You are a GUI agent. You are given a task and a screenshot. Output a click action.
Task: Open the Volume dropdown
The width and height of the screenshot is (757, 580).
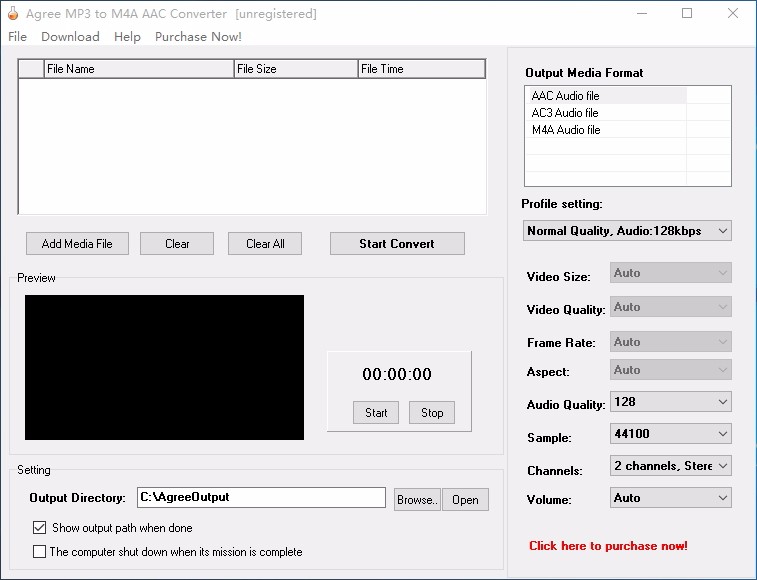tap(671, 497)
